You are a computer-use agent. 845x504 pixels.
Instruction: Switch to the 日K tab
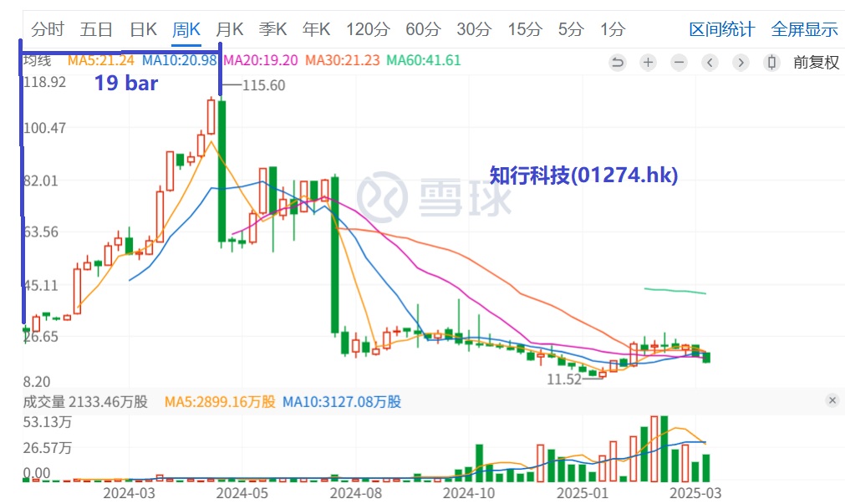click(x=144, y=29)
